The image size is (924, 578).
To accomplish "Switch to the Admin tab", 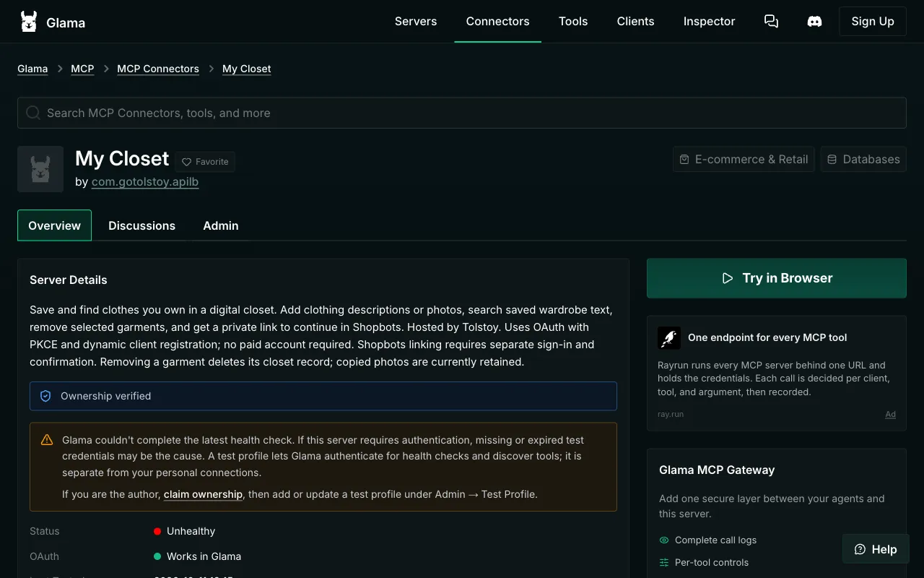I will (x=221, y=225).
